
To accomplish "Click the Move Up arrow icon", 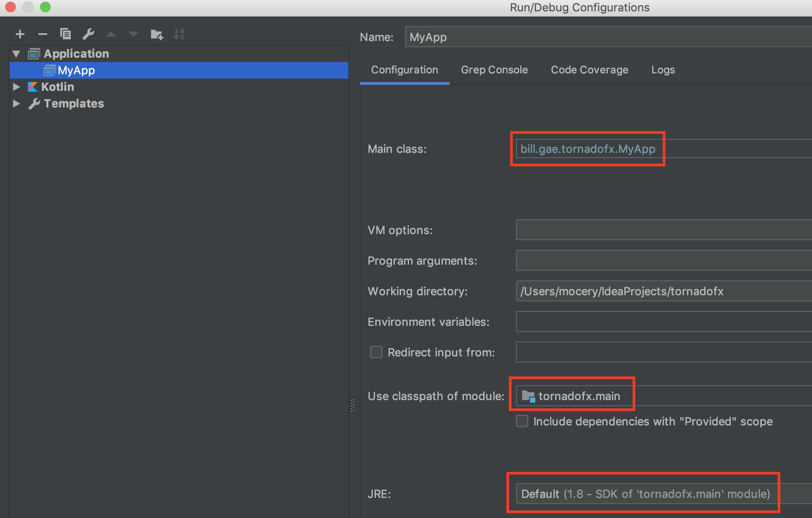I will (x=111, y=34).
